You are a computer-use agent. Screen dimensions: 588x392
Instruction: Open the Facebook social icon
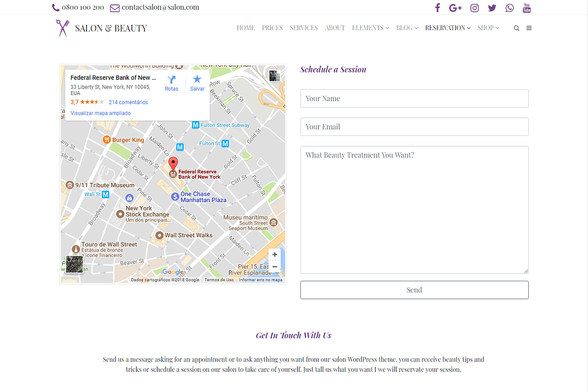438,8
